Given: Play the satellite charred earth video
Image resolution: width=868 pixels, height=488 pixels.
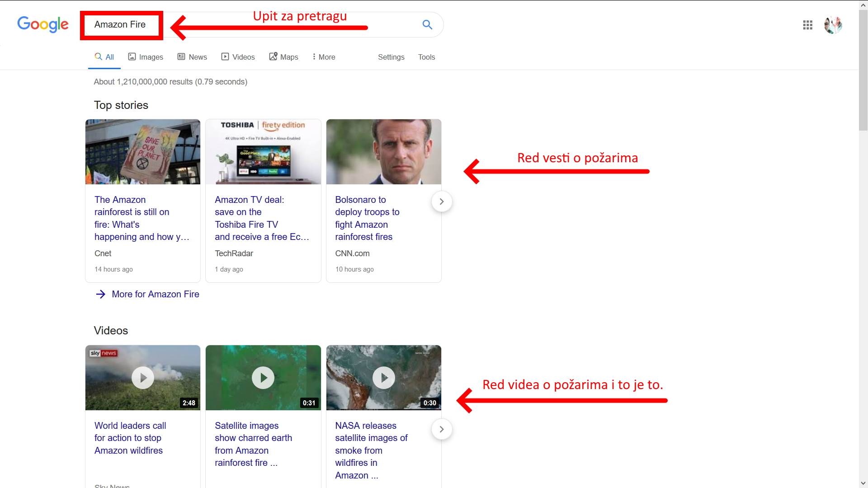Looking at the screenshot, I should [x=263, y=378].
